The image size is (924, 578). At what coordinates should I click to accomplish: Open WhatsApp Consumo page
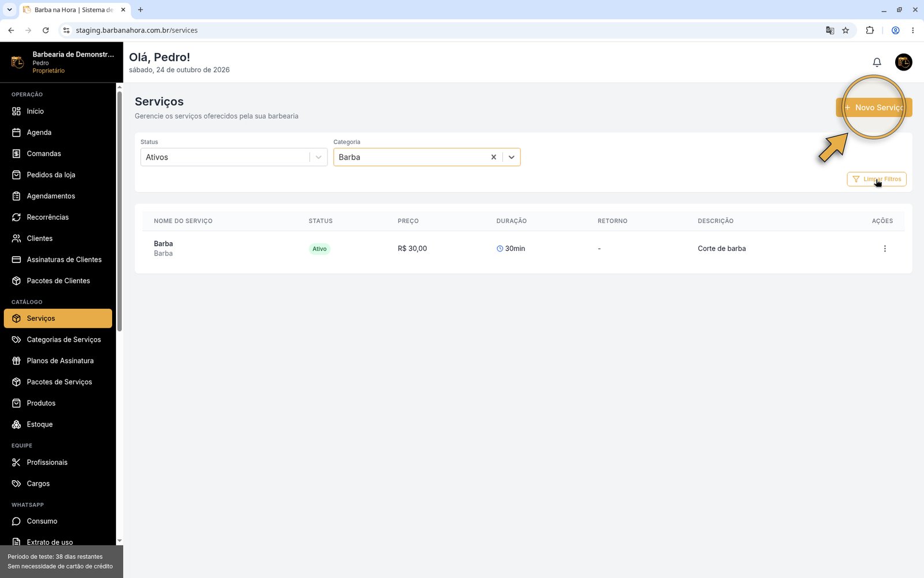(58, 521)
